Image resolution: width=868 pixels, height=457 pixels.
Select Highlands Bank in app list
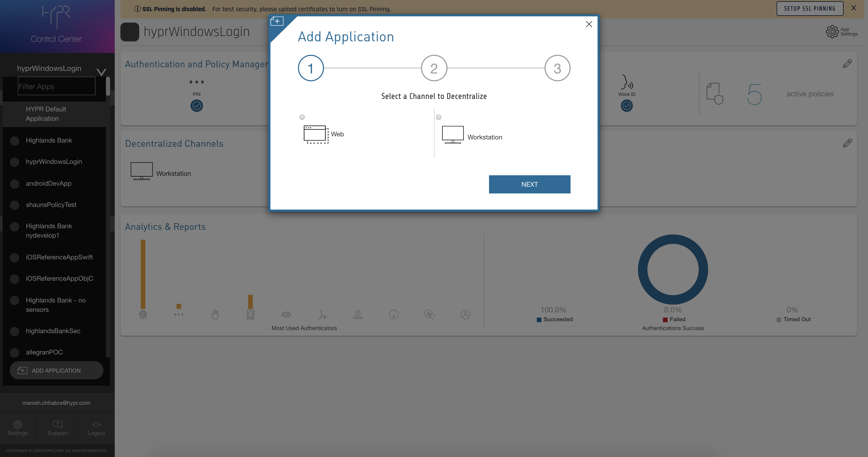tap(49, 140)
